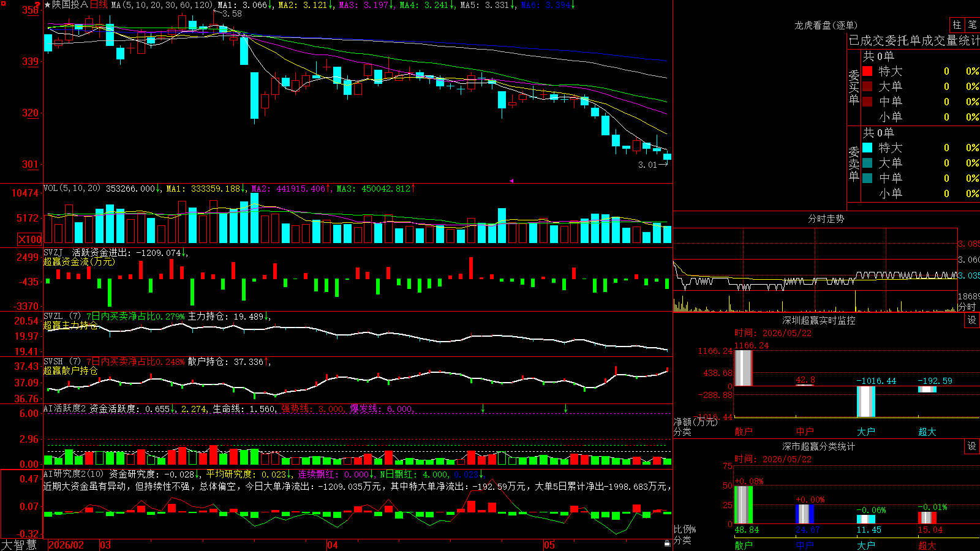Viewport: 980px width, 551px height.
Task: Click the AI活跃度2 indicator label
Action: [x=64, y=408]
